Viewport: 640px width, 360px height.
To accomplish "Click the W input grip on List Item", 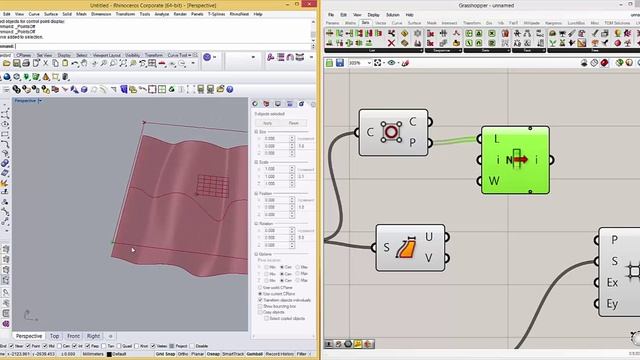I will point(480,181).
